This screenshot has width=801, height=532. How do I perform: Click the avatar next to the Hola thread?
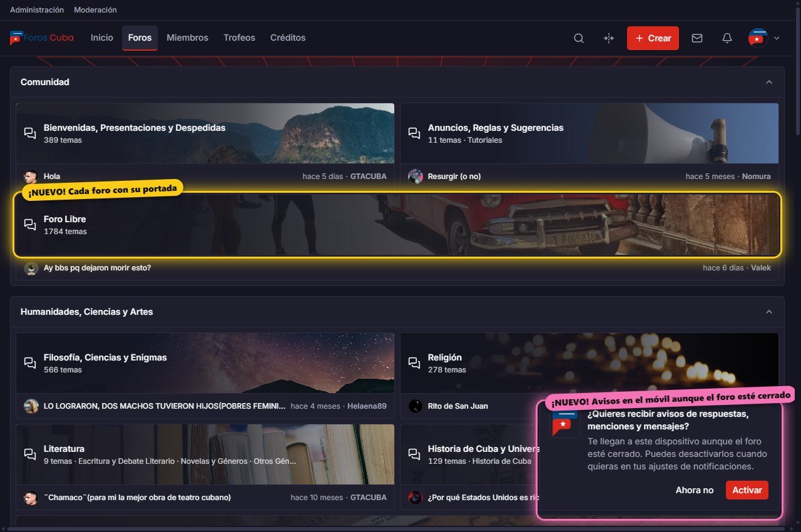pos(31,176)
